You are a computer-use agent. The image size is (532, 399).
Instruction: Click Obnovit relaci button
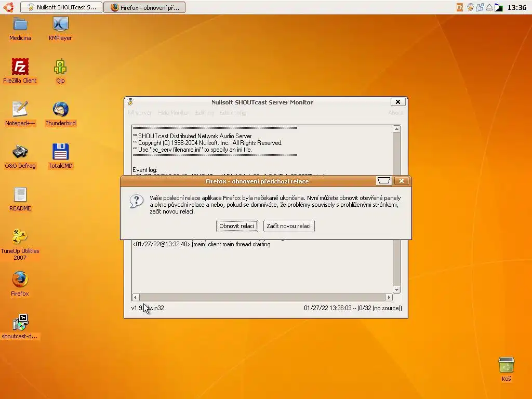pos(237,226)
